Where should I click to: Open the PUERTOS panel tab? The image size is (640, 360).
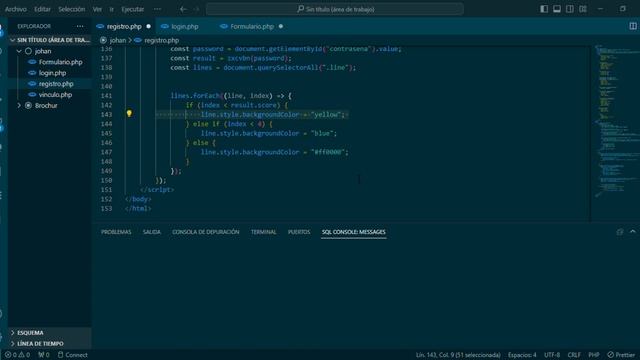[x=299, y=232]
